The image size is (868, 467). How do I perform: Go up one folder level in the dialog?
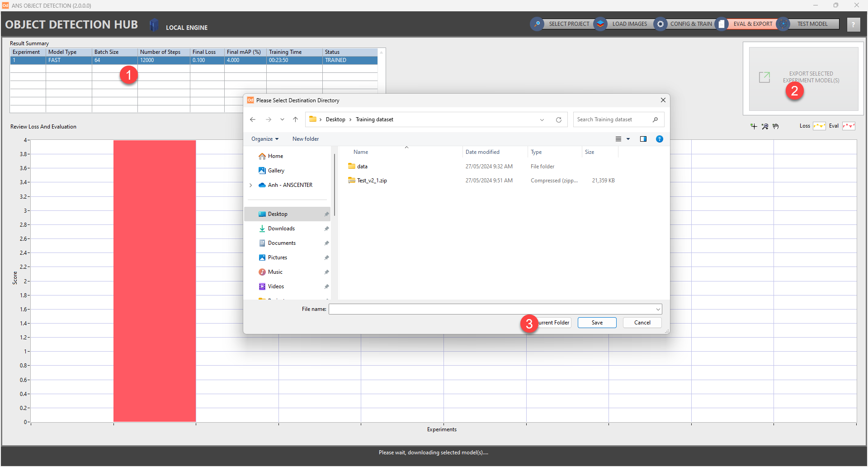(295, 119)
